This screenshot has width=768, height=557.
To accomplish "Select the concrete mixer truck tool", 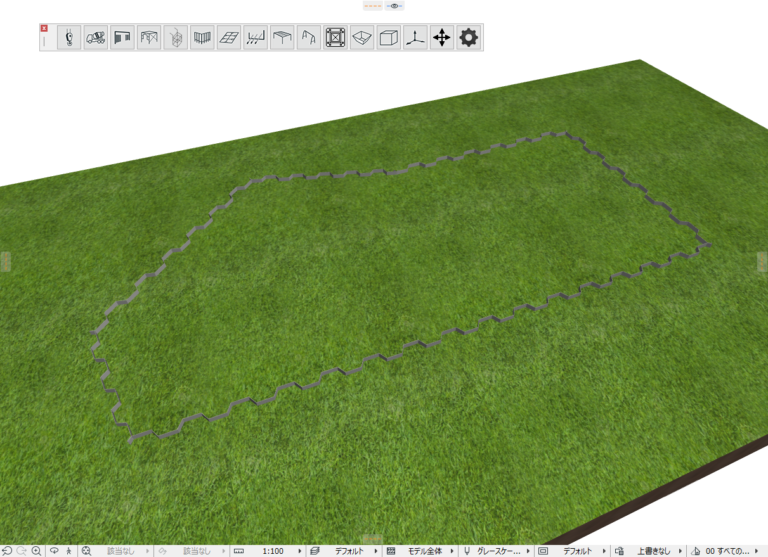I will (x=96, y=37).
